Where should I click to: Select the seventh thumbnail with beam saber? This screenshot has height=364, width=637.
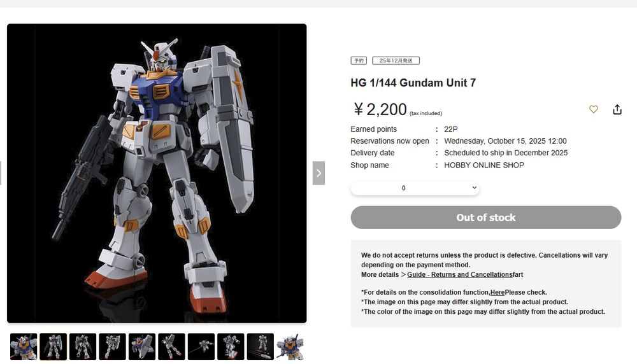pyautogui.click(x=201, y=347)
